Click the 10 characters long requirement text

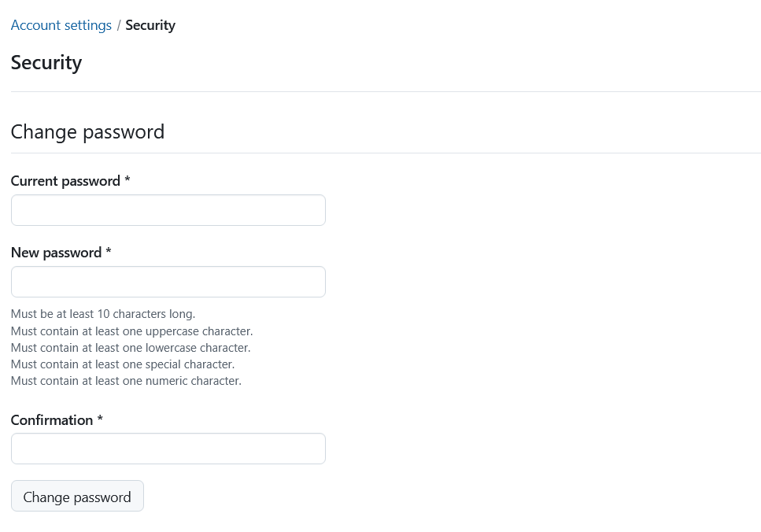(103, 314)
